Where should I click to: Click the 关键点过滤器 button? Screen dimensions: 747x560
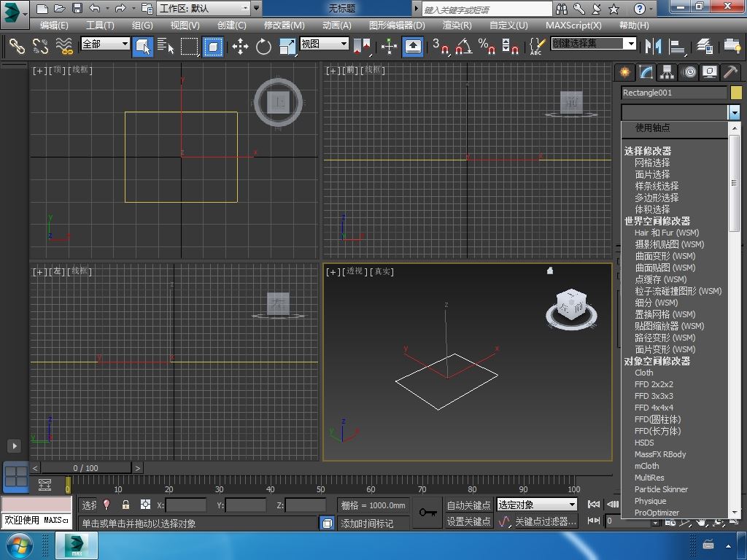click(x=545, y=521)
